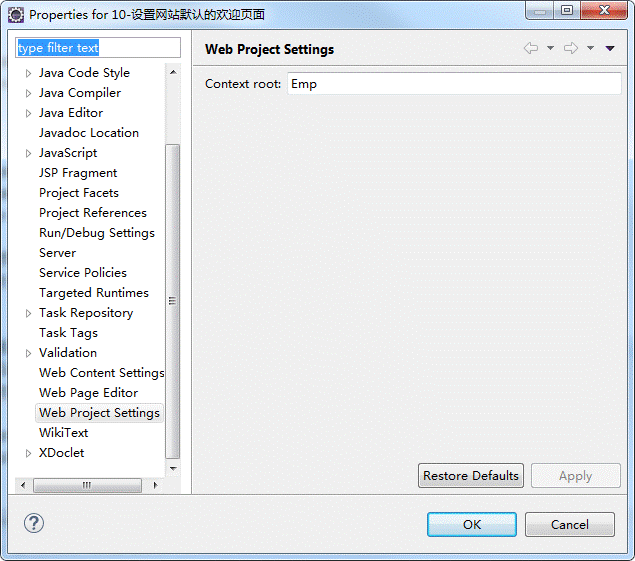Click the Eclipse icon in title bar

coord(16,15)
